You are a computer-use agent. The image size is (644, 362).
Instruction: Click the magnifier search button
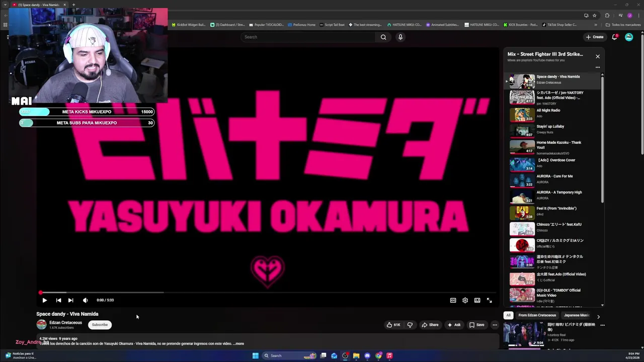pos(383,37)
